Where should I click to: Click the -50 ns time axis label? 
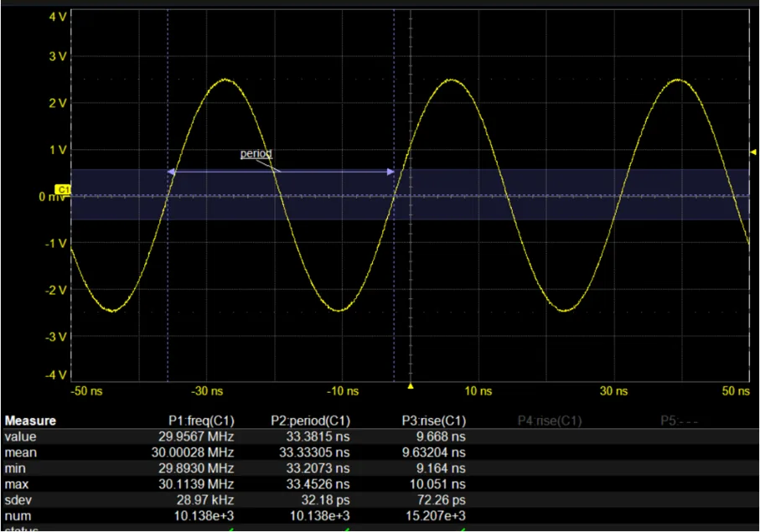[x=87, y=391]
